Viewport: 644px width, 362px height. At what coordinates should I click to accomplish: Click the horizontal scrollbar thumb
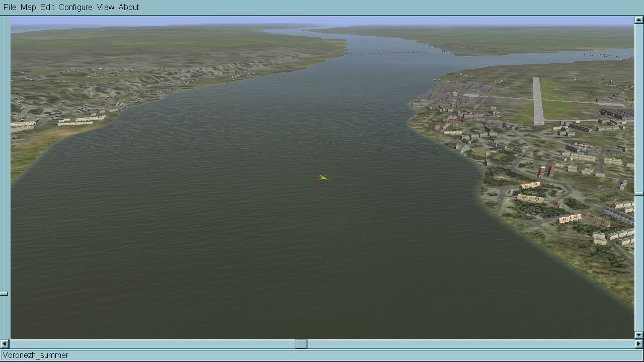pyautogui.click(x=301, y=344)
